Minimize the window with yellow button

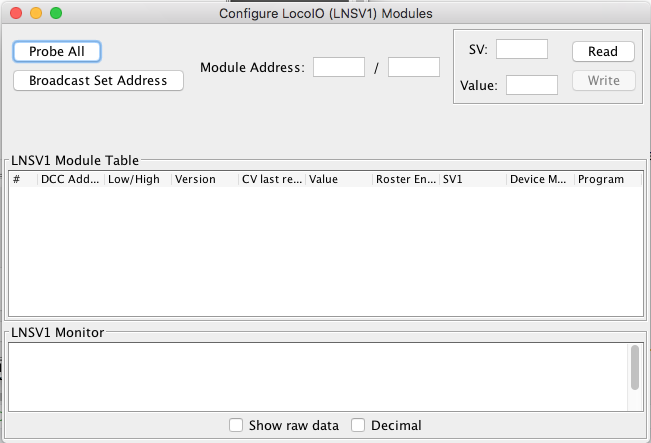click(36, 13)
